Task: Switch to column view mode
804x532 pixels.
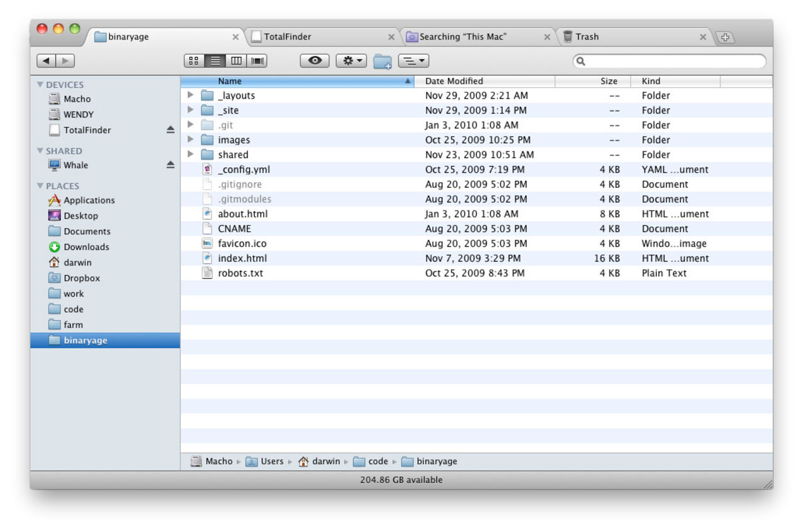Action: [236, 61]
